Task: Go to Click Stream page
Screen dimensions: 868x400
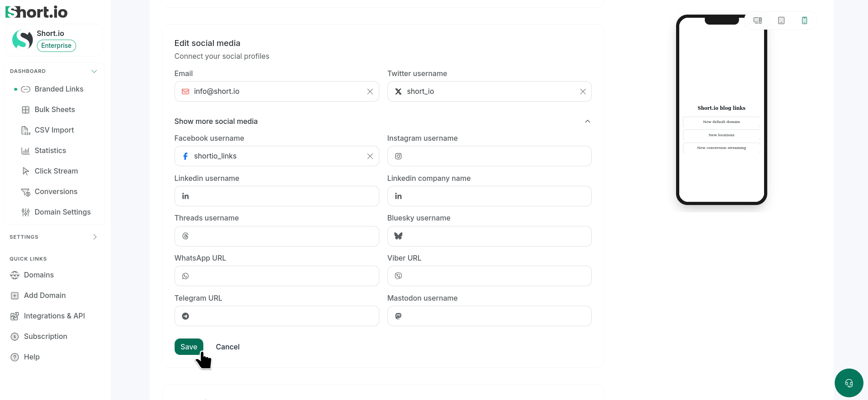Action: 56,171
